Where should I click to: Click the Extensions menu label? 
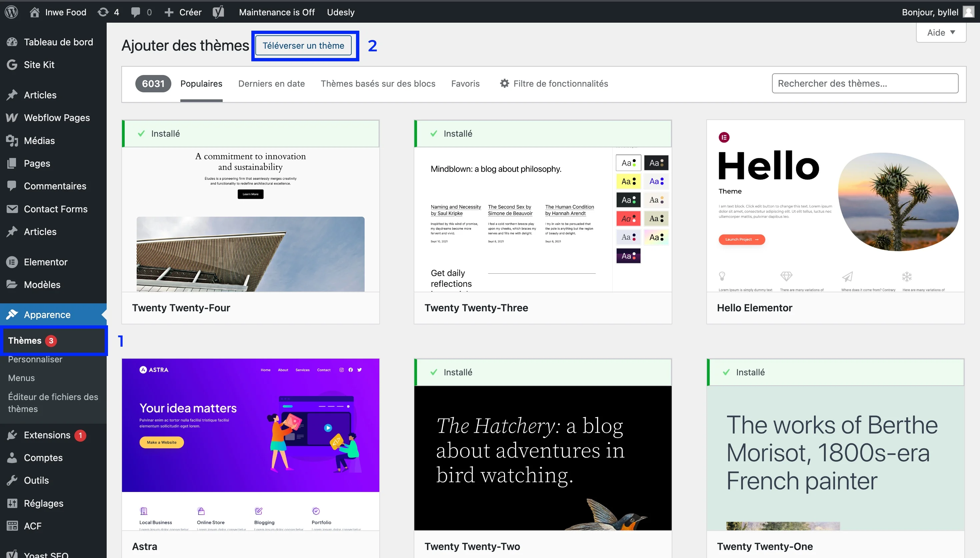tap(47, 435)
